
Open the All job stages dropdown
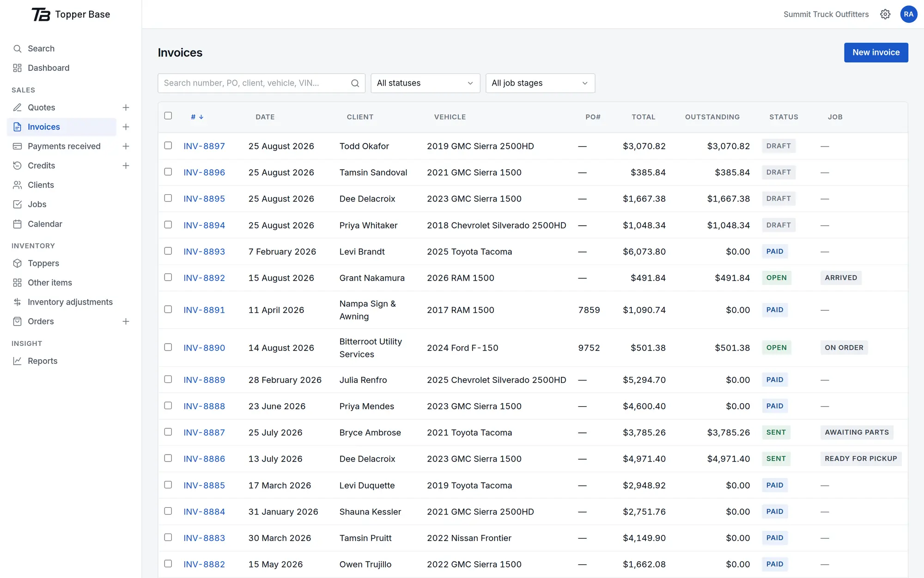click(540, 83)
